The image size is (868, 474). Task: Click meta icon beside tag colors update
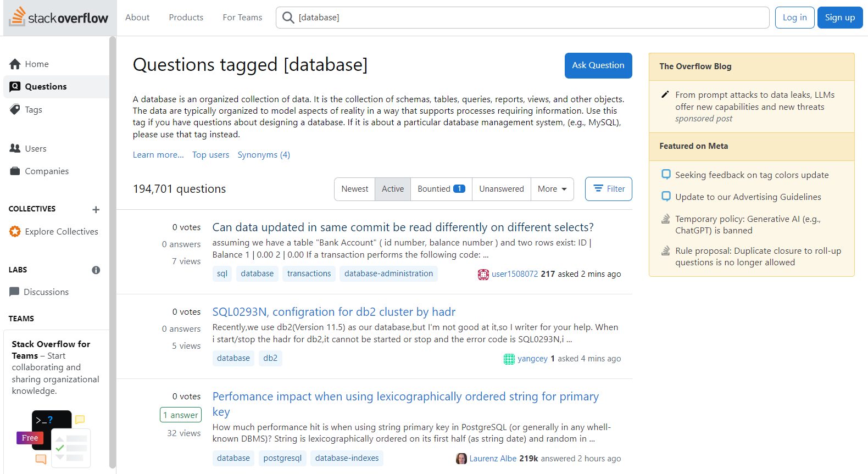click(666, 175)
